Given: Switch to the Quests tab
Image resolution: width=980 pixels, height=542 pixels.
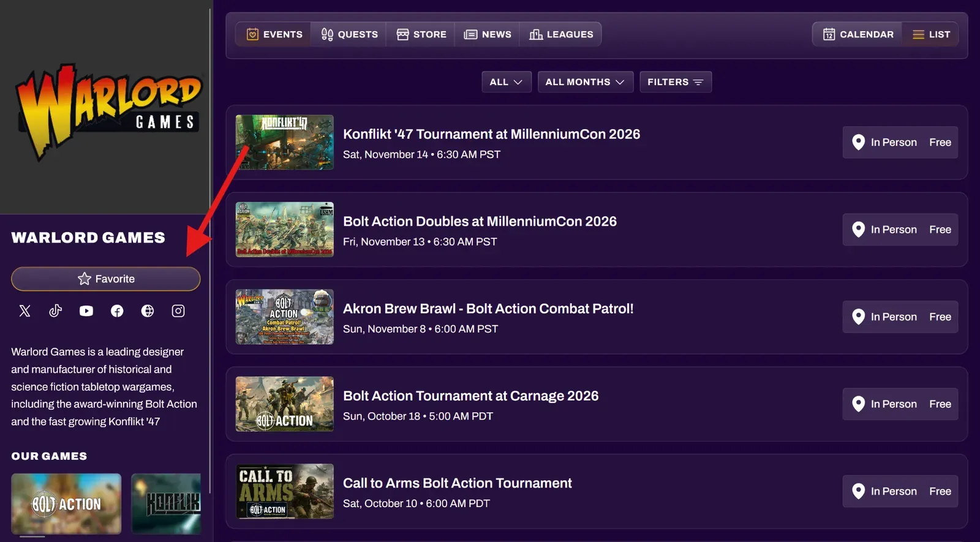Looking at the screenshot, I should 349,34.
